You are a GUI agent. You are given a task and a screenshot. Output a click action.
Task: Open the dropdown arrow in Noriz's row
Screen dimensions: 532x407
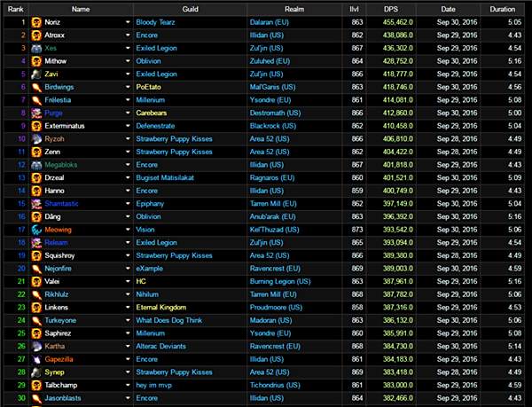click(128, 22)
